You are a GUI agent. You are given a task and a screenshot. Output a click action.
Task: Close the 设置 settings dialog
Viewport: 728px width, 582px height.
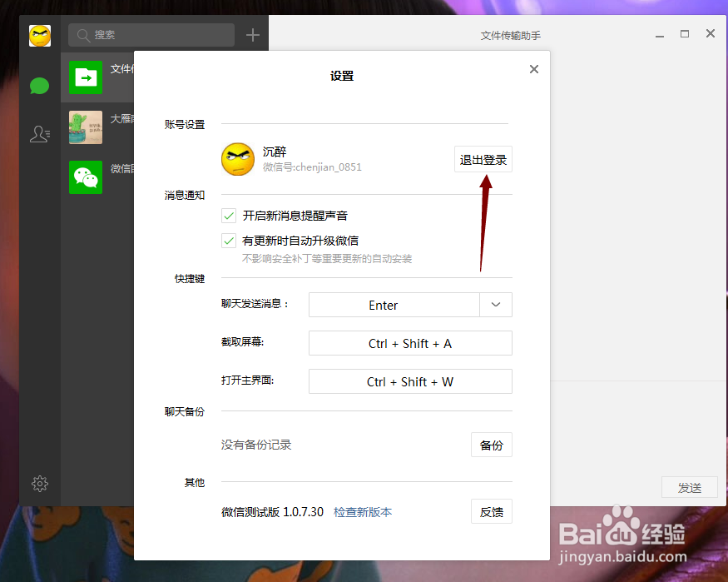pos(533,69)
